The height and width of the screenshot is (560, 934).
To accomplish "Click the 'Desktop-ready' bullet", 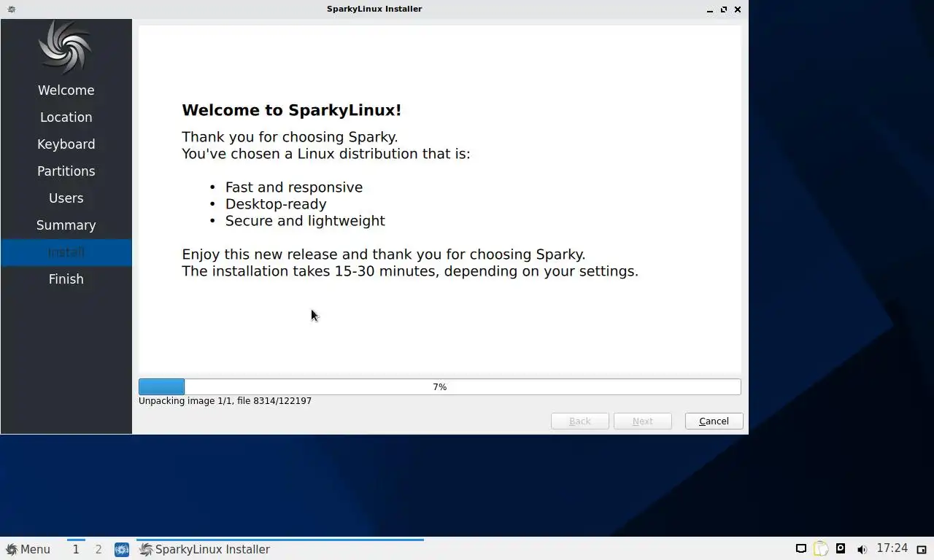I will (x=276, y=204).
